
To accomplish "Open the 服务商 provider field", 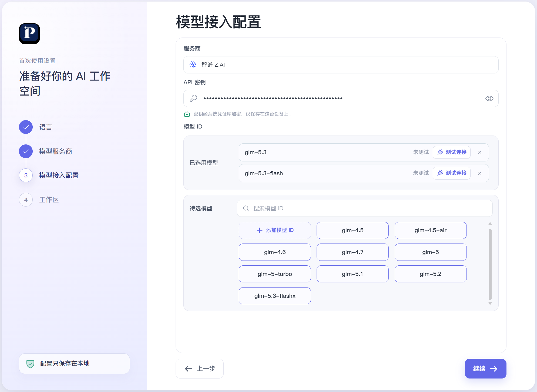I will click(341, 65).
